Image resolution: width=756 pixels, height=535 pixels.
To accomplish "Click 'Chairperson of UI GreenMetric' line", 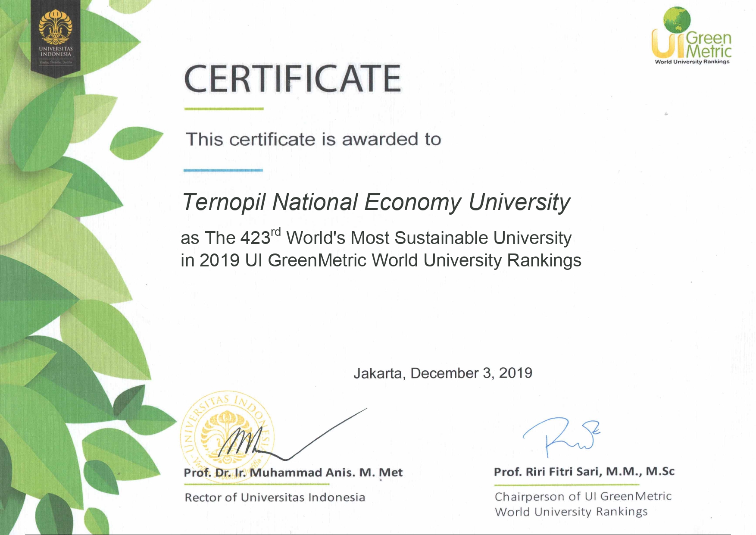I will tap(583, 497).
